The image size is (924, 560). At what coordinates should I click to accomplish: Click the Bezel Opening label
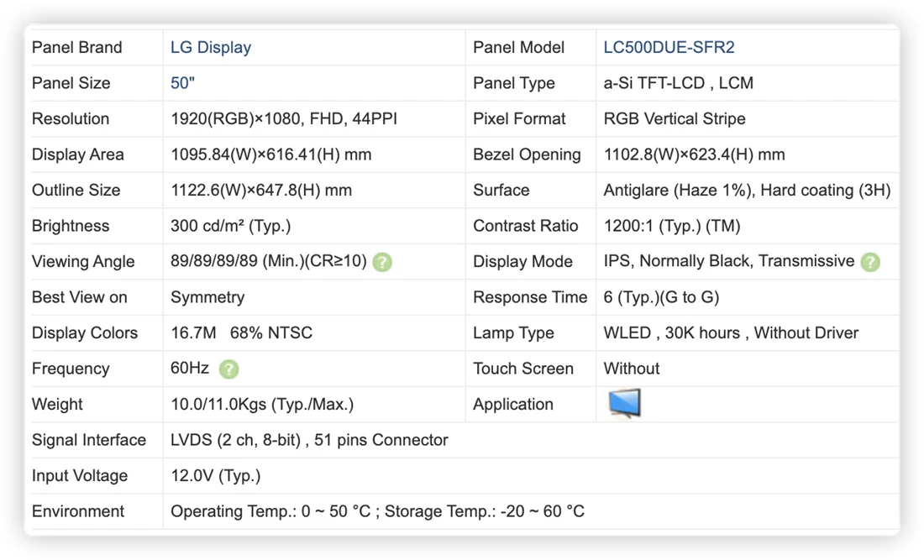[x=527, y=154]
